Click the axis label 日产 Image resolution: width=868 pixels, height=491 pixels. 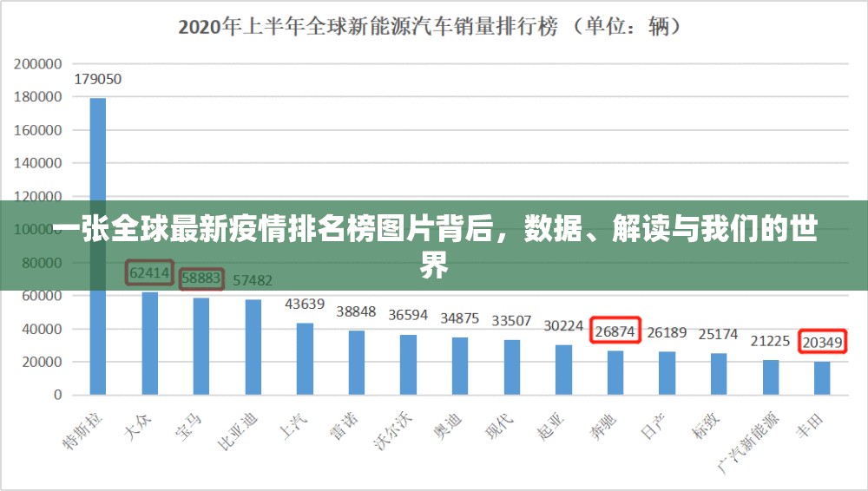[x=654, y=427]
